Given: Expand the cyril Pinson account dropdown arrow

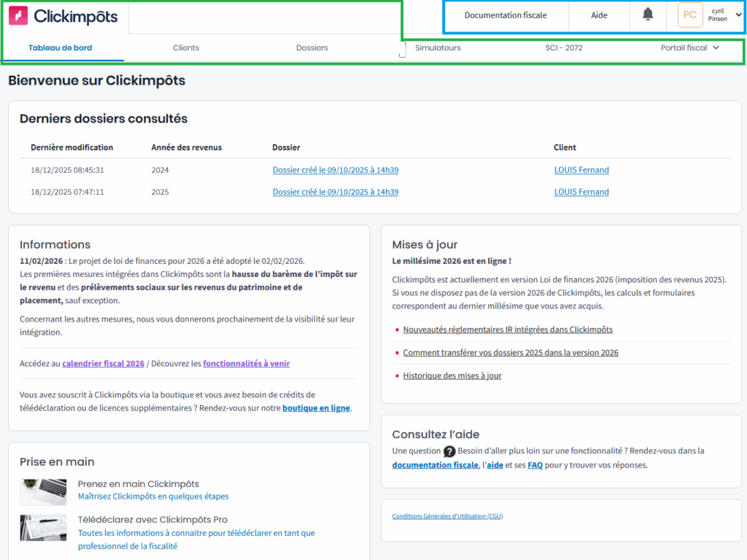Looking at the screenshot, I should [x=738, y=15].
